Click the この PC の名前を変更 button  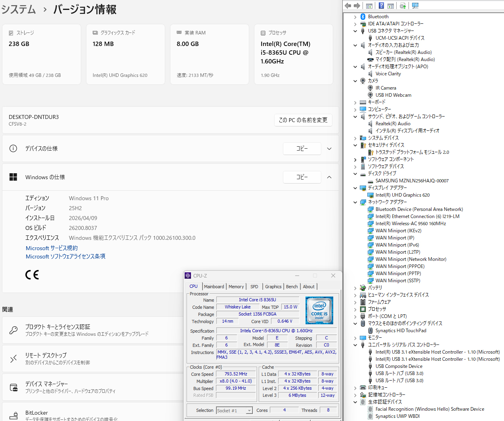point(303,120)
